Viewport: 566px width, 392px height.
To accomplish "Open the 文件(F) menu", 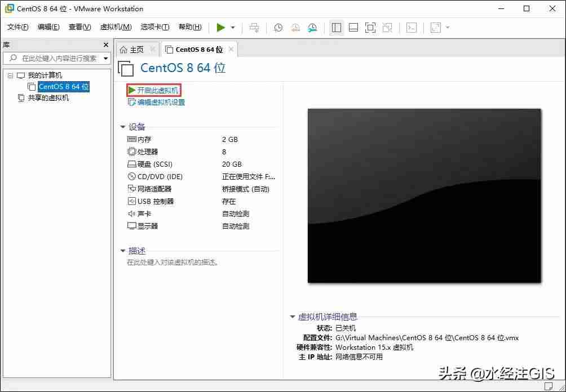I will [17, 27].
